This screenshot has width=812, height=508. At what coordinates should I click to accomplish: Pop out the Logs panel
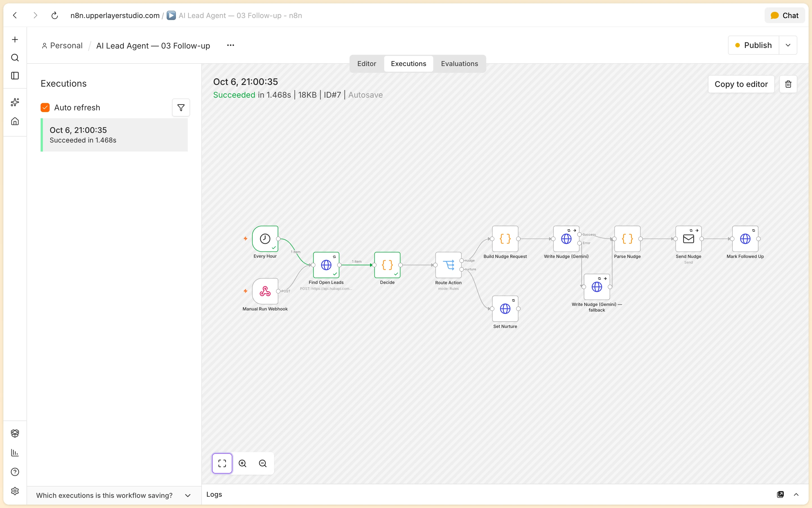click(780, 494)
